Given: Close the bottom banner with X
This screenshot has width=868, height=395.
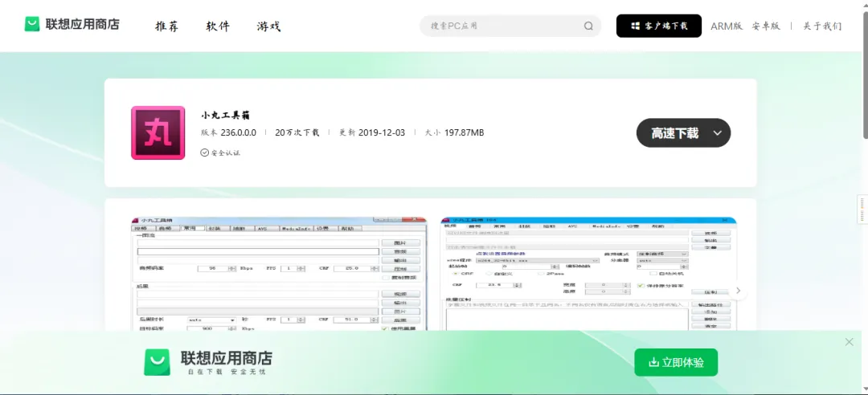Looking at the screenshot, I should coord(850,342).
